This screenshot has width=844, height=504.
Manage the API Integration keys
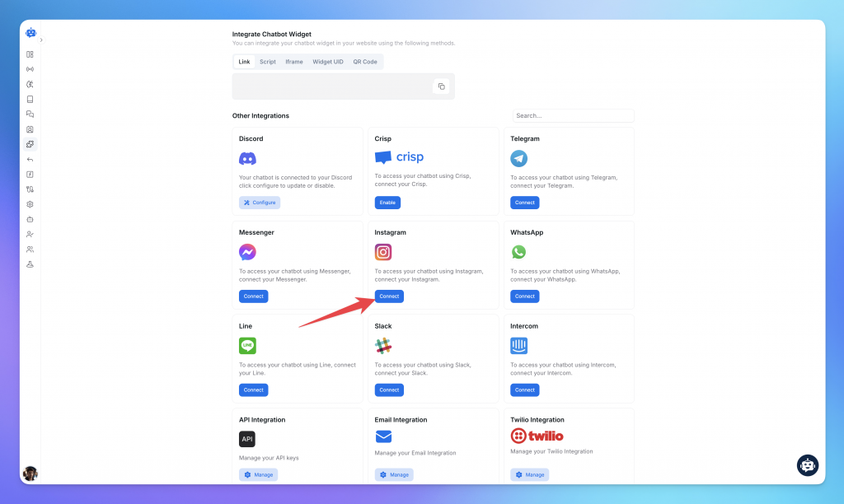coord(258,475)
